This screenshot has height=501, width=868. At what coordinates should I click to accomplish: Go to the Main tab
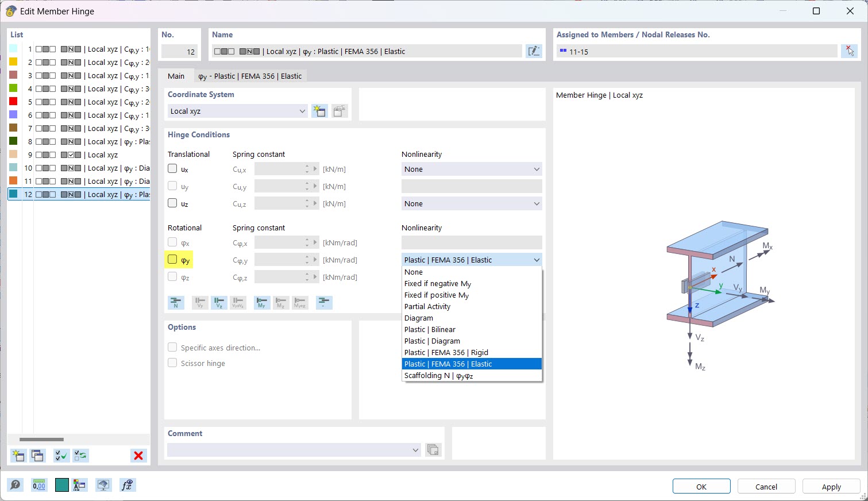point(176,75)
